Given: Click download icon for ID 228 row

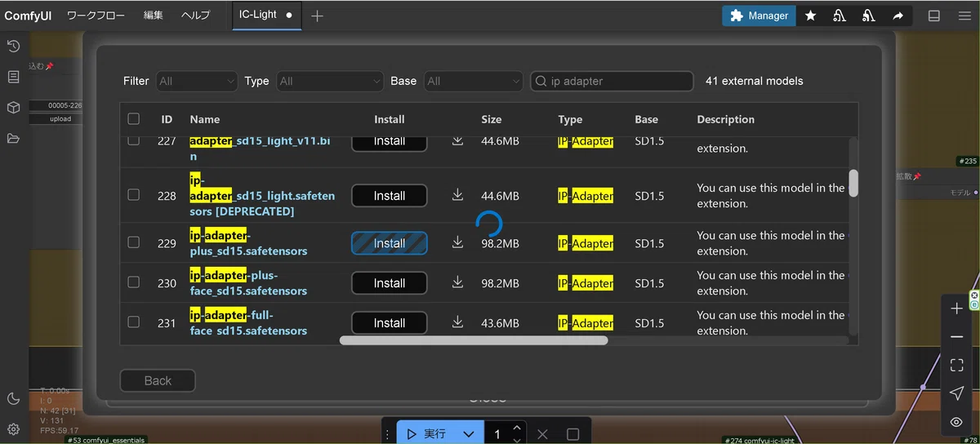Looking at the screenshot, I should click(457, 195).
